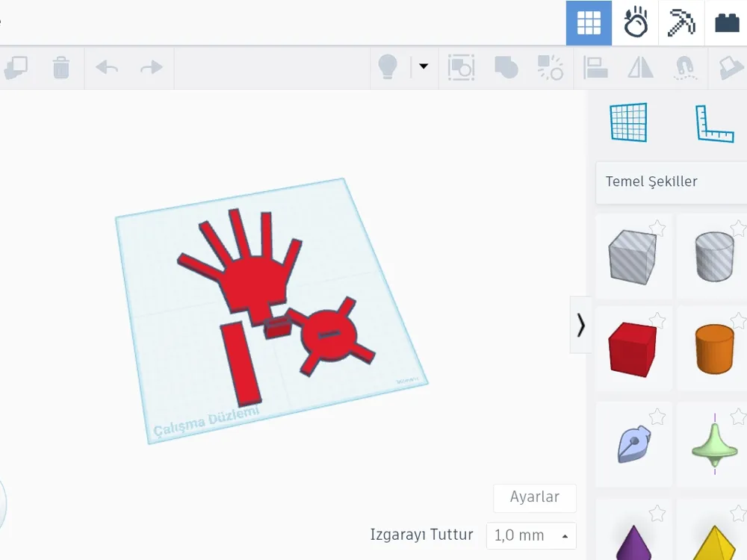Select the tall red rectangle bar
The image size is (747, 560).
tap(241, 364)
